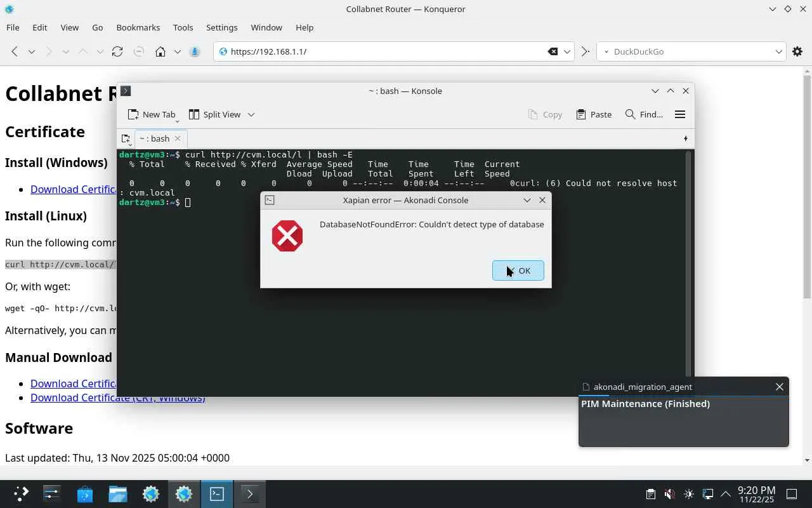Switch to Konsole task in taskbar
Image resolution: width=812 pixels, height=508 pixels.
tap(250, 493)
